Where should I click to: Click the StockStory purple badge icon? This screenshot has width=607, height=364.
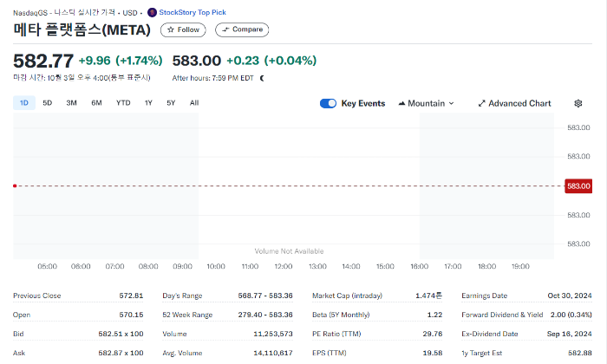click(152, 12)
